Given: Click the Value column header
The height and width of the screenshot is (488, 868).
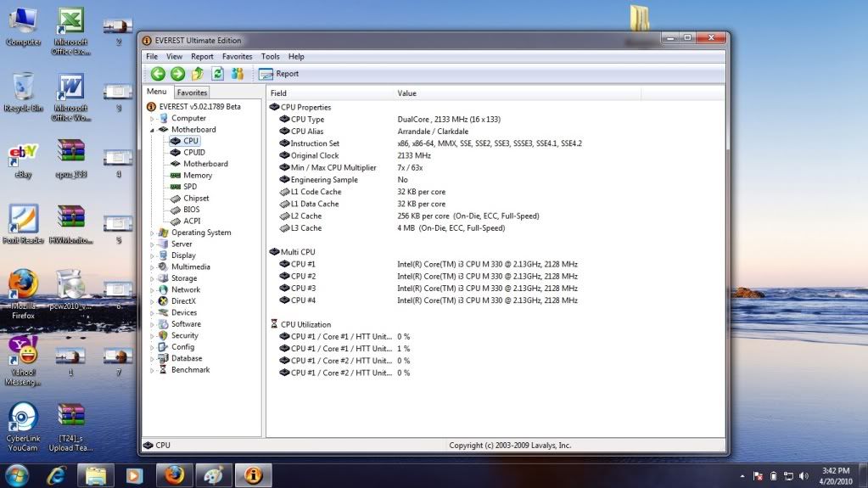Looking at the screenshot, I should [x=518, y=93].
